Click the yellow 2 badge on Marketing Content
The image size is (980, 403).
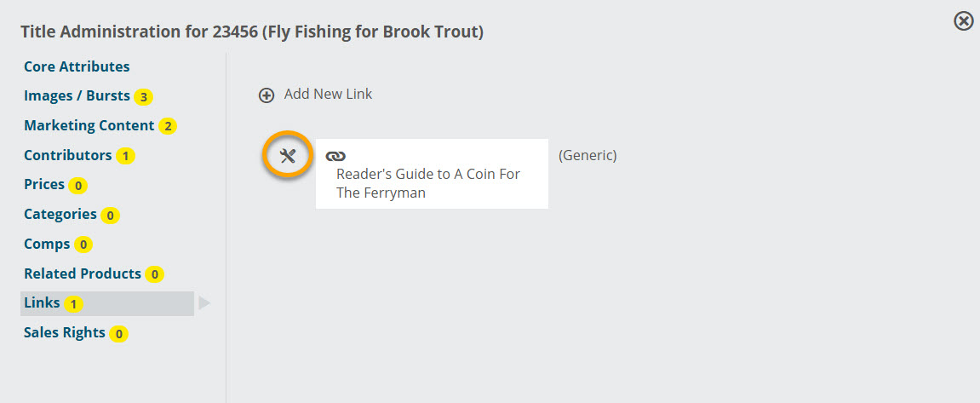coord(168,126)
